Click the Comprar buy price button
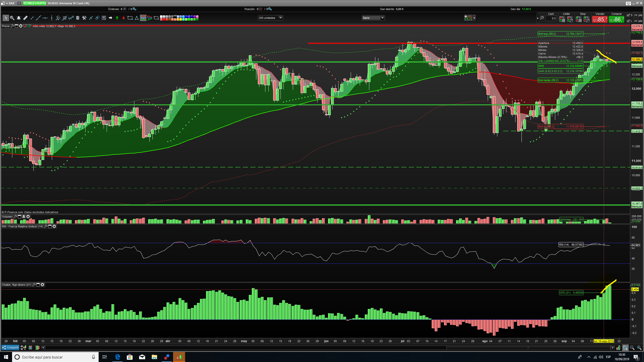Image resolution: width=644 pixels, height=362 pixels. coord(616,19)
